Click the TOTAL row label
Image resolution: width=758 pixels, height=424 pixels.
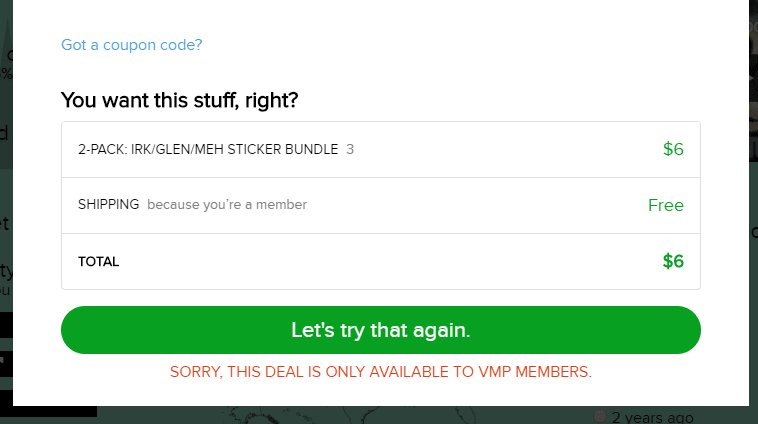[98, 262]
